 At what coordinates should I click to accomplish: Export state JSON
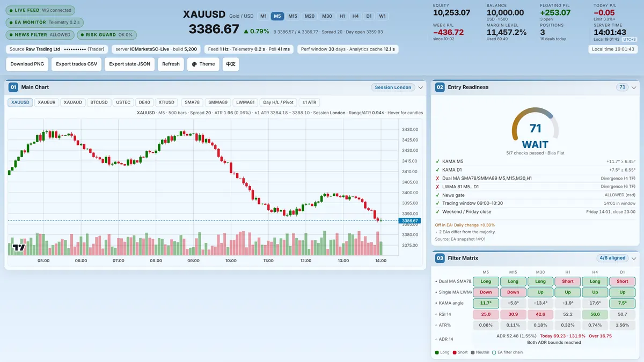click(x=130, y=64)
